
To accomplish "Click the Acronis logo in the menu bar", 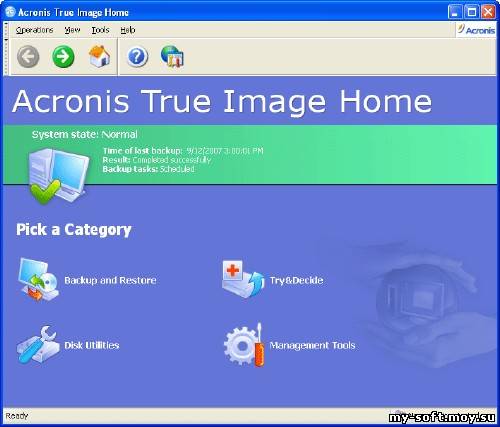I will [x=476, y=30].
